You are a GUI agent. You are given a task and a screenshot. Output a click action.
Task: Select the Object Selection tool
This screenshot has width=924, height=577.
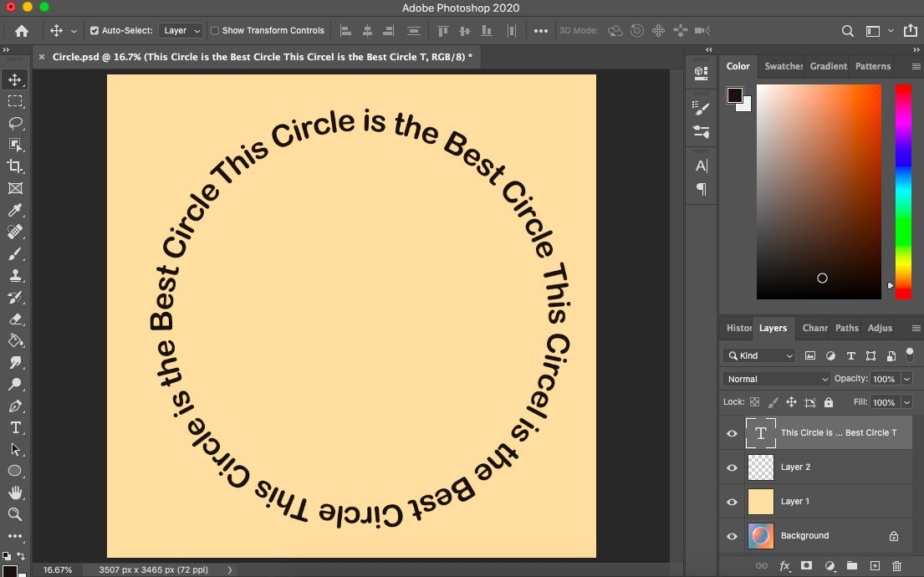pyautogui.click(x=15, y=145)
